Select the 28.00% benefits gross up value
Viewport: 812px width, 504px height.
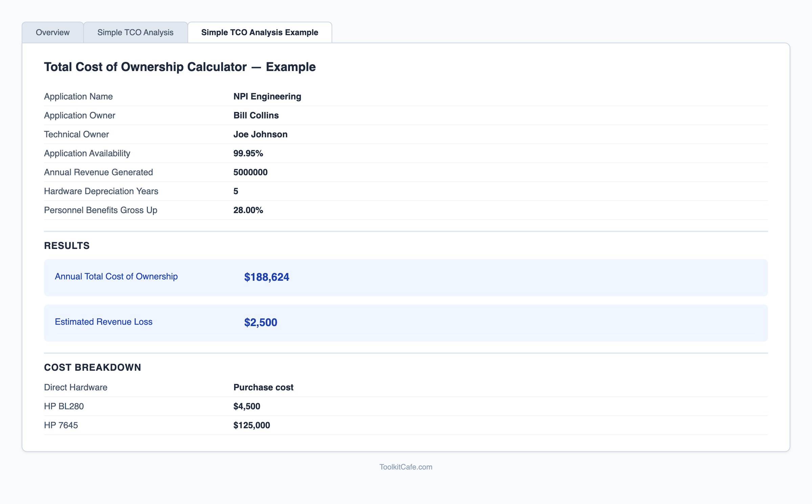[248, 210]
